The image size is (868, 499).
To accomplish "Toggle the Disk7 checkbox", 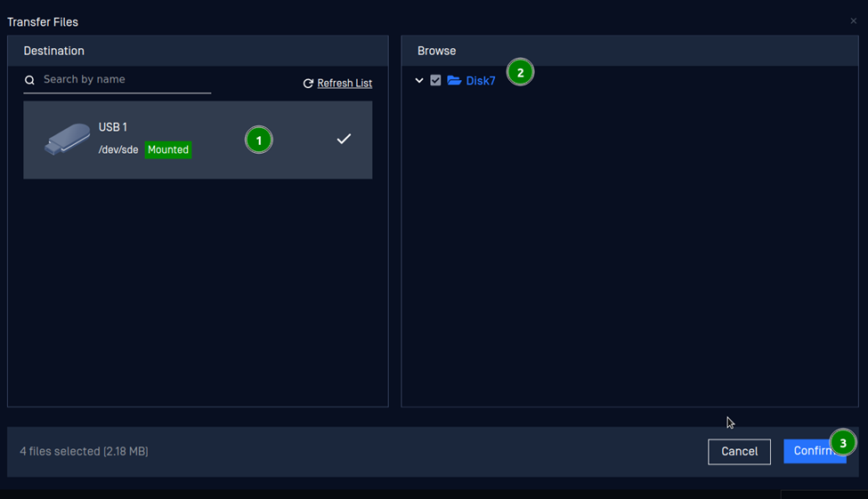I will 435,80.
